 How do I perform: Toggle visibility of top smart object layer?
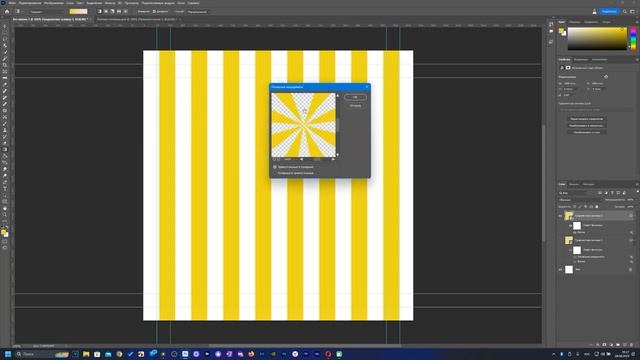[560, 216]
